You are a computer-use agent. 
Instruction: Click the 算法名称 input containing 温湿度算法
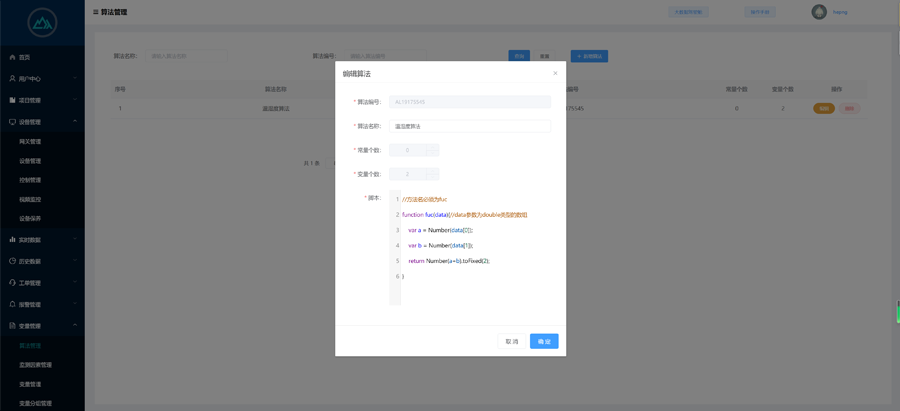[x=469, y=126]
